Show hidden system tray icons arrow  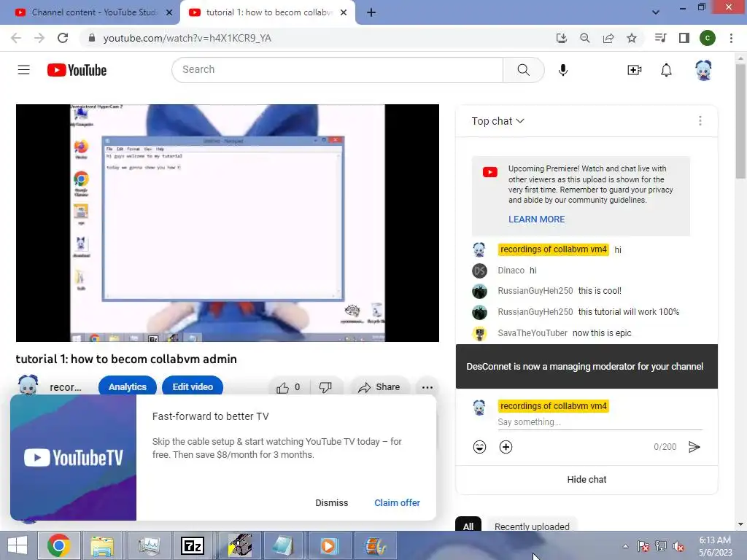pos(625,546)
